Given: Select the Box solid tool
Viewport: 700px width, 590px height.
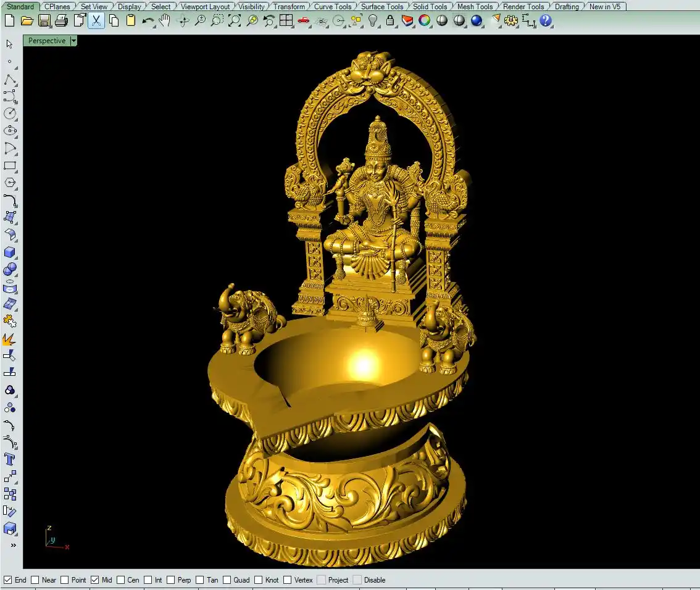Looking at the screenshot, I should tap(10, 252).
